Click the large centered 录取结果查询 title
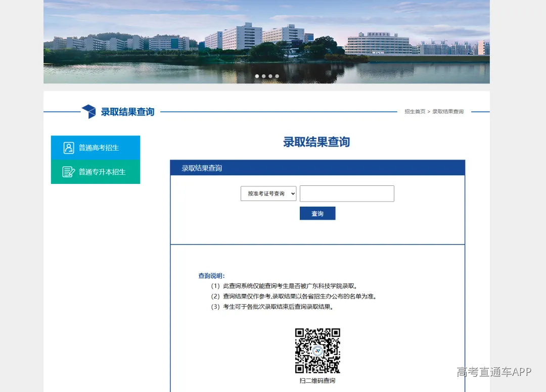The width and height of the screenshot is (546, 392). point(316,142)
